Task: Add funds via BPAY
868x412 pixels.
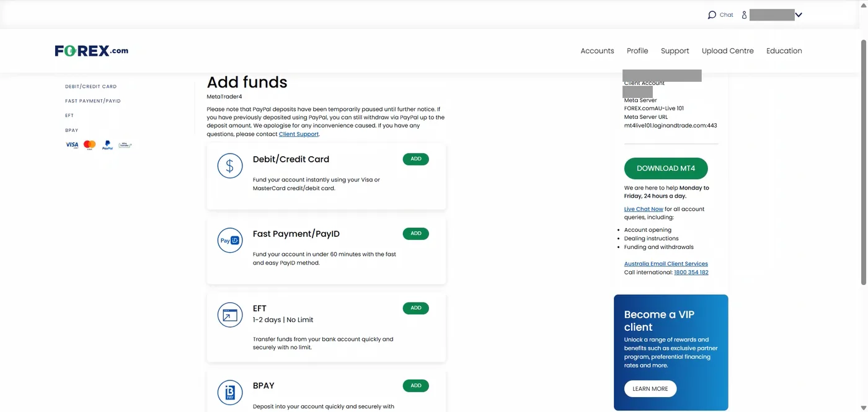Action: click(x=416, y=385)
